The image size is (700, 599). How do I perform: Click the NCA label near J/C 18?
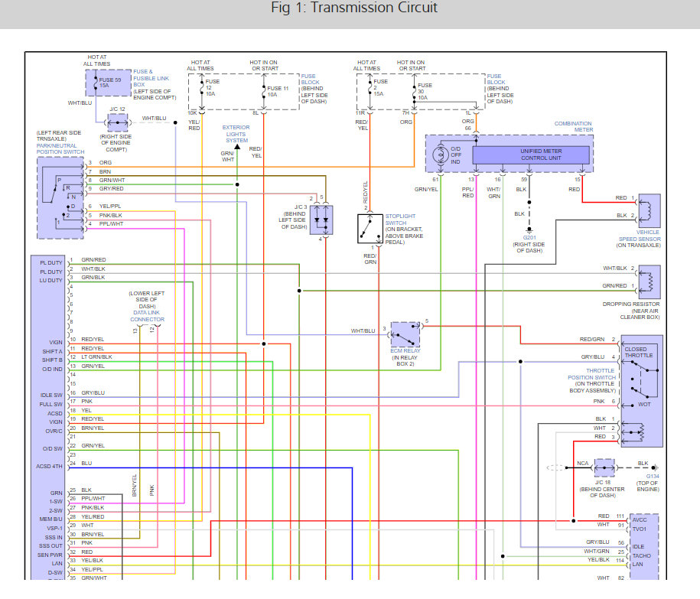click(x=583, y=464)
